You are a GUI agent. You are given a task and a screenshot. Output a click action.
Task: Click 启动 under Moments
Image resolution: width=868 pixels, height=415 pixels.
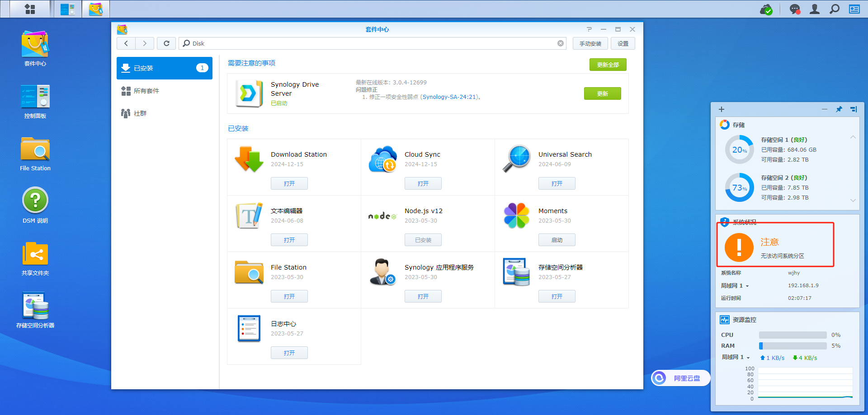point(557,240)
